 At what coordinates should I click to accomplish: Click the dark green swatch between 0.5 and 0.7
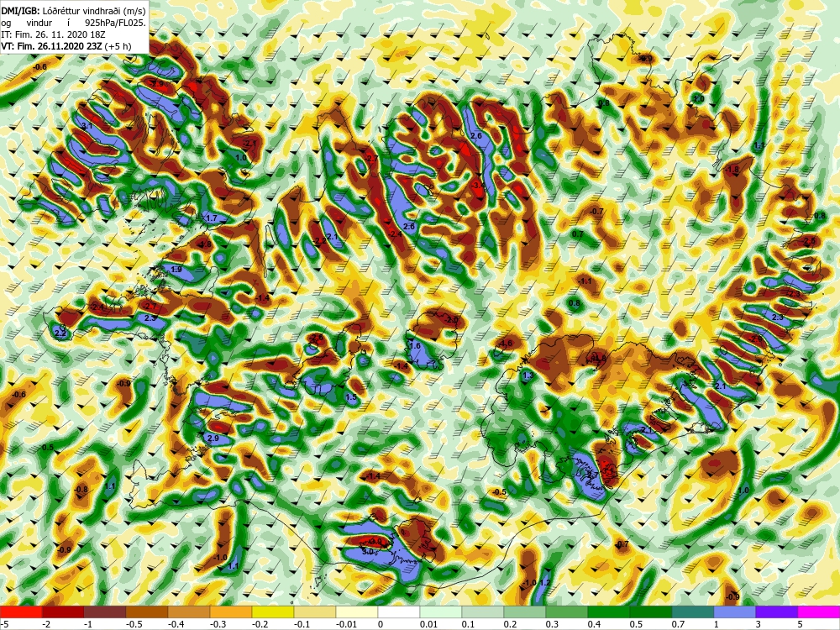(x=651, y=612)
